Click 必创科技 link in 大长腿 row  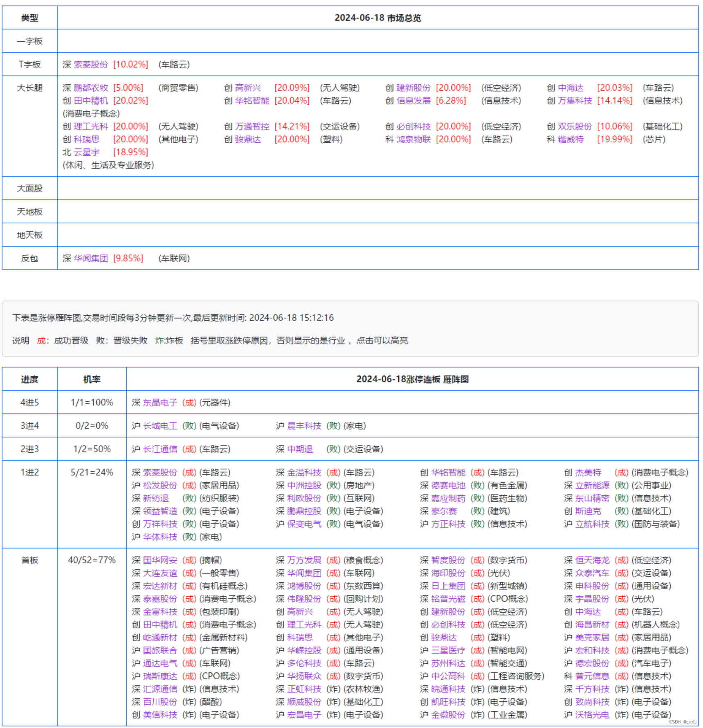[x=414, y=126]
